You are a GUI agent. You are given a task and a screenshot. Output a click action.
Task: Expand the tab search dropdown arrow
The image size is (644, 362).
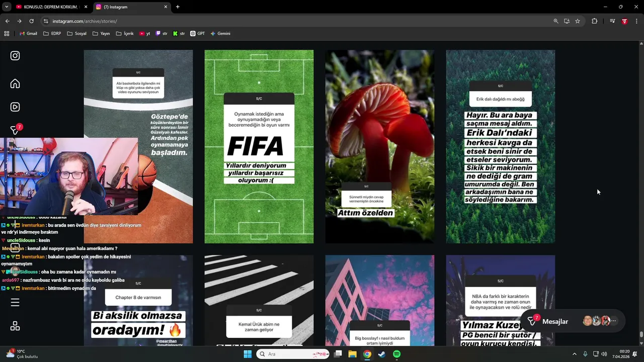coord(7,7)
